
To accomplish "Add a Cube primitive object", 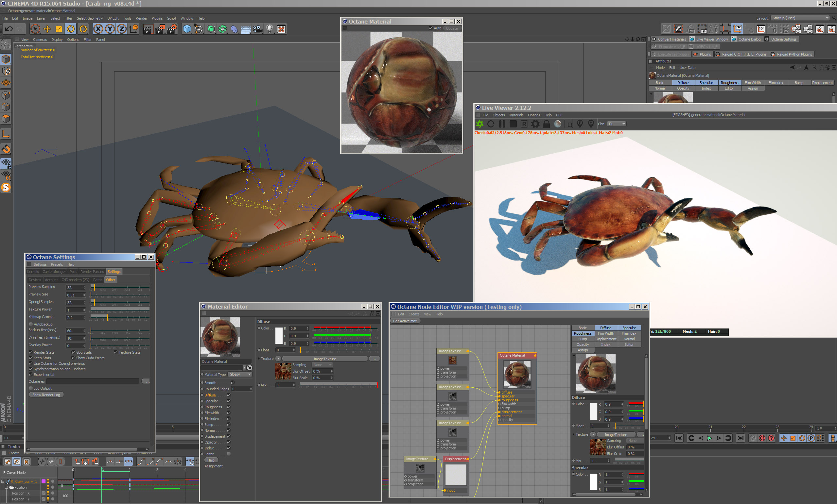I will click(187, 29).
